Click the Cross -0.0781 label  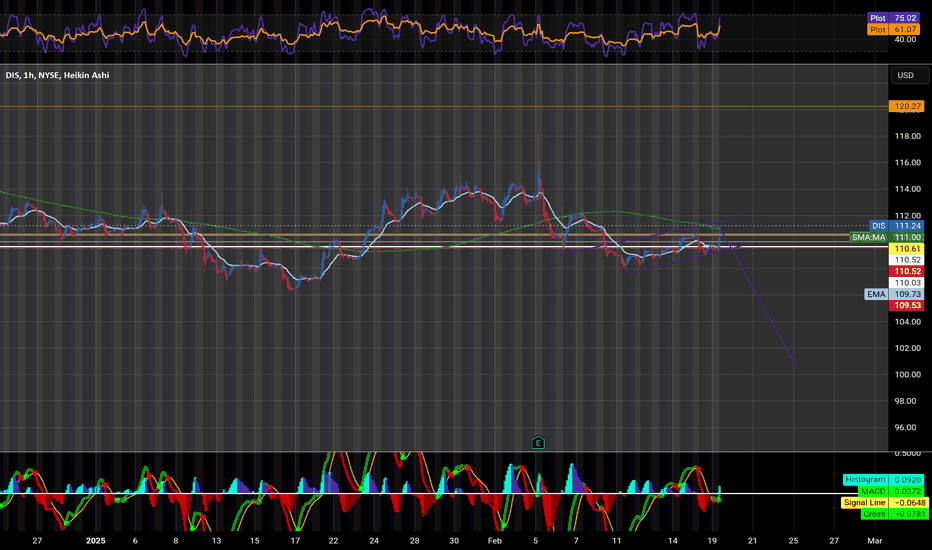894,514
